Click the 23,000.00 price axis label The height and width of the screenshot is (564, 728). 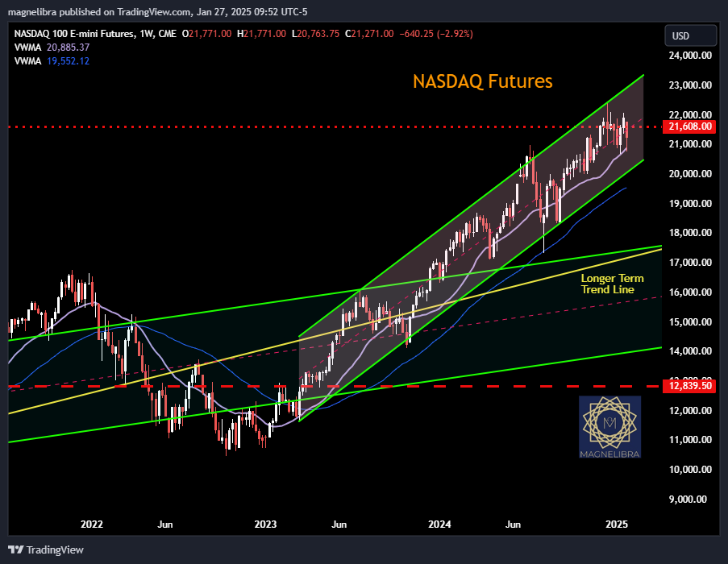coord(690,85)
